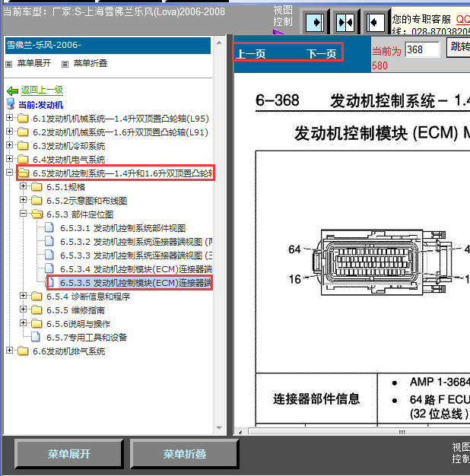Open 6.5.7专用工具和设备 document
This screenshot has width=470, height=476.
[87, 338]
